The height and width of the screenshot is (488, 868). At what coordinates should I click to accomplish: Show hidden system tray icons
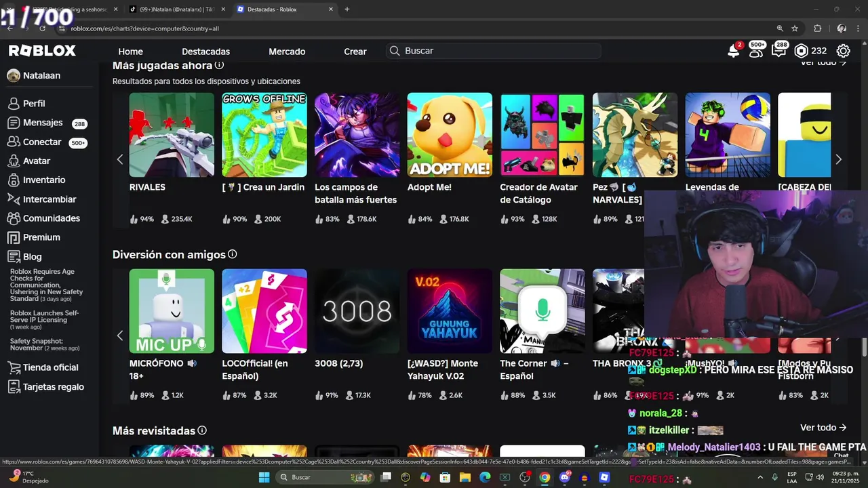click(x=760, y=477)
